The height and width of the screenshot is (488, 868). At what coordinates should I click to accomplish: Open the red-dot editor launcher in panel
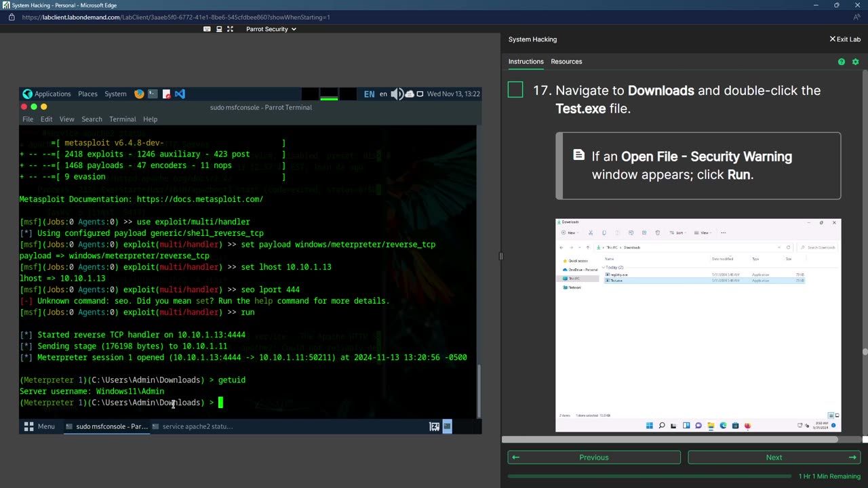(x=166, y=94)
